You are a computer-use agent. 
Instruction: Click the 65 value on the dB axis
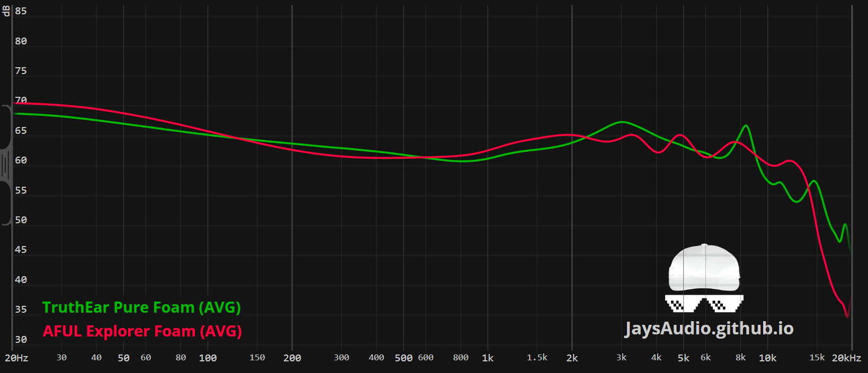(x=21, y=131)
